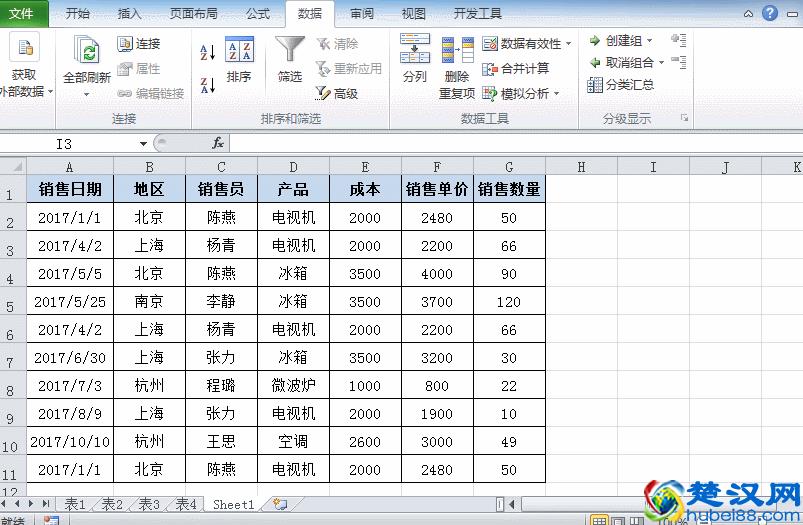Click the next sheet navigation arrow

31,504
